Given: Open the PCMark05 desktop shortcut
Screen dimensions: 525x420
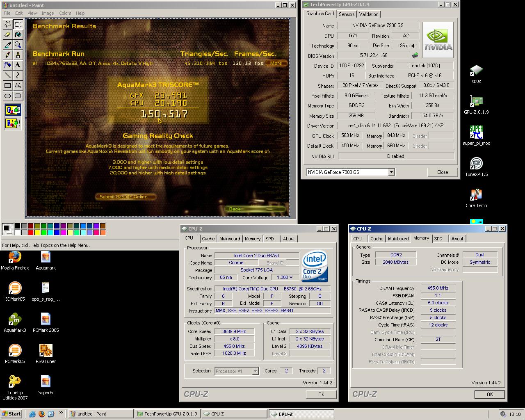Looking at the screenshot, I should (15, 354).
